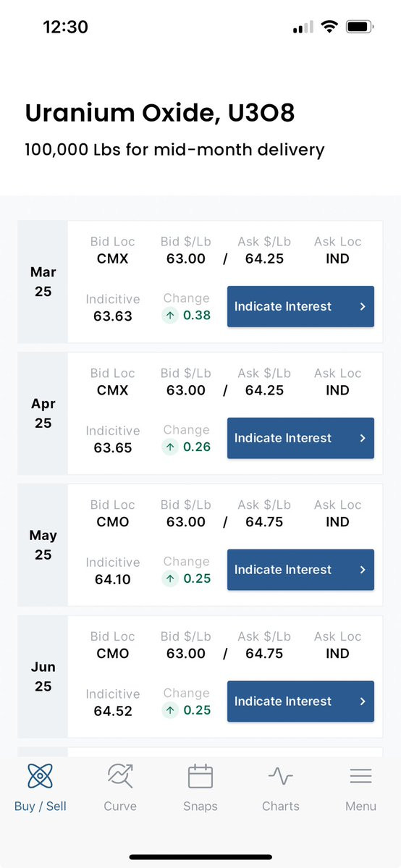Screen dimensions: 401x868
Task: Select the Mar 25 delivery month cell
Action: [x=43, y=282]
